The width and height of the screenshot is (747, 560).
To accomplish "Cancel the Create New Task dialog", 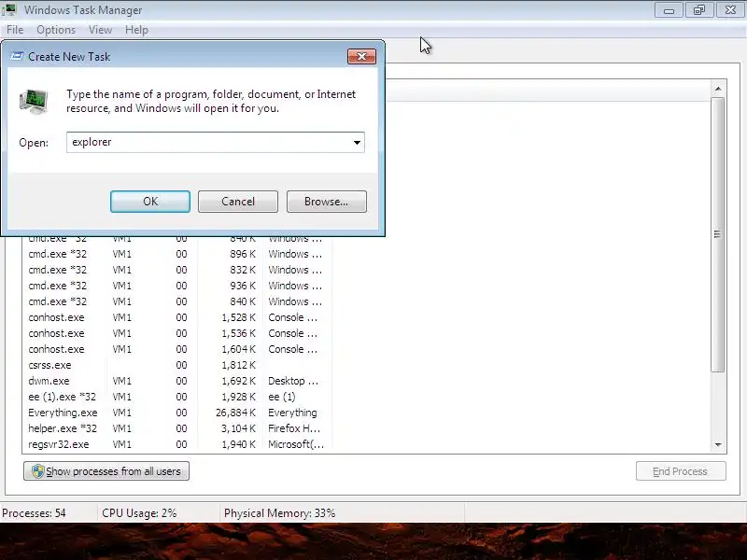I will (238, 202).
